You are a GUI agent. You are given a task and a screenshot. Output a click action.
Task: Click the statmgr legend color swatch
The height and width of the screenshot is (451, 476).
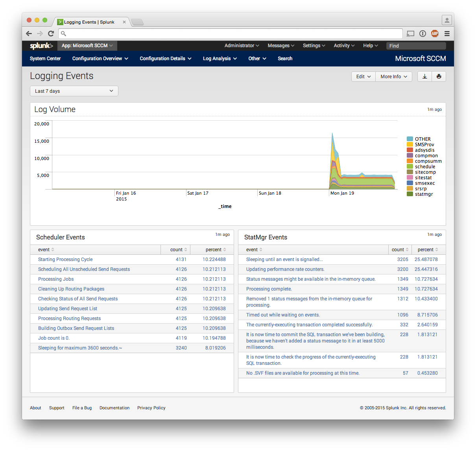pos(410,194)
